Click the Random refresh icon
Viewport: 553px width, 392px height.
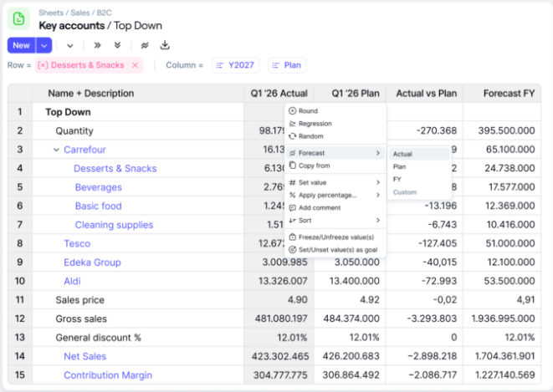click(x=292, y=136)
